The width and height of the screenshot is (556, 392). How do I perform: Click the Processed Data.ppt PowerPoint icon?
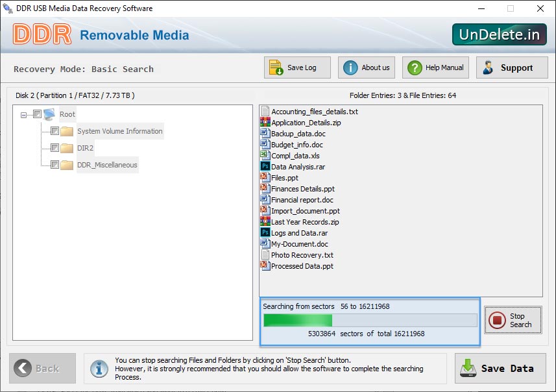[x=265, y=265]
